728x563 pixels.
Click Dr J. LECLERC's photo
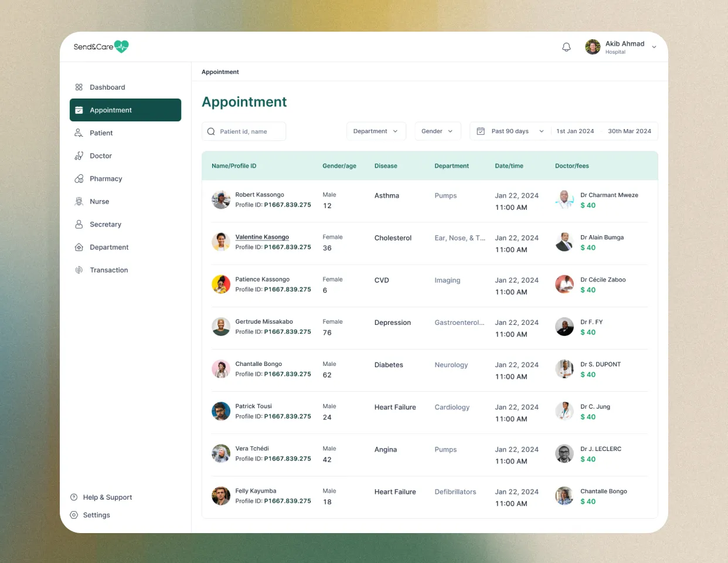click(x=564, y=453)
